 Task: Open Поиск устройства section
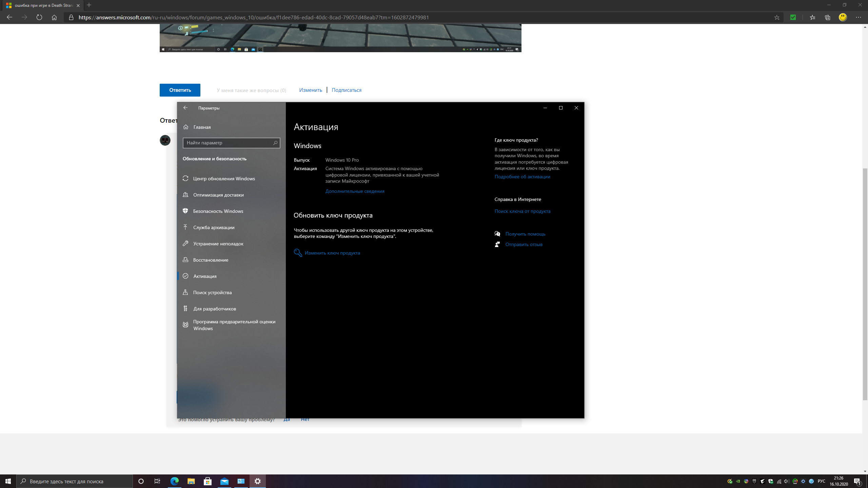231,292
